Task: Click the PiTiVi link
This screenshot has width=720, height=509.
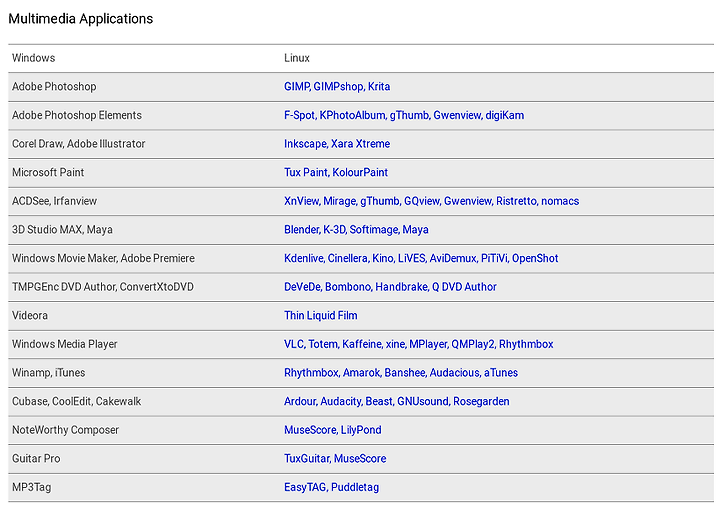Action: (x=494, y=258)
